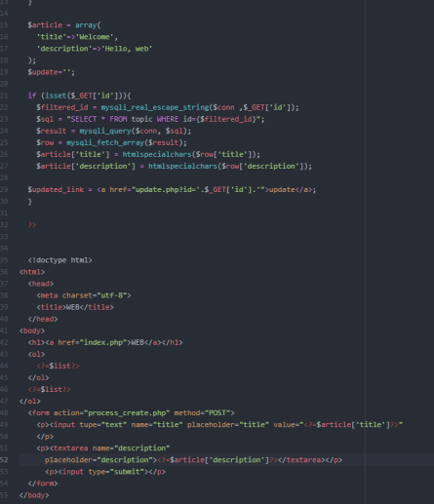Click the '$article = array(' line
This screenshot has height=504, width=434.
(x=64, y=25)
